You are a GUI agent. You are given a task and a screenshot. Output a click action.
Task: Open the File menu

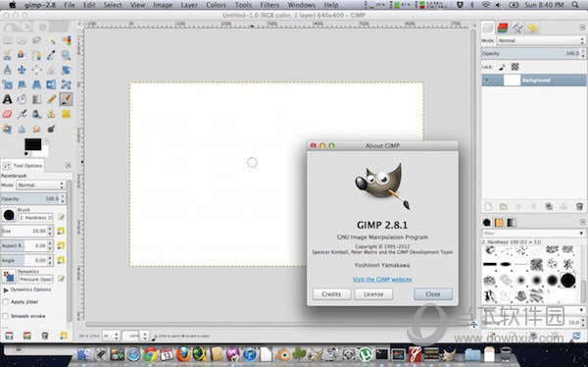(70, 5)
